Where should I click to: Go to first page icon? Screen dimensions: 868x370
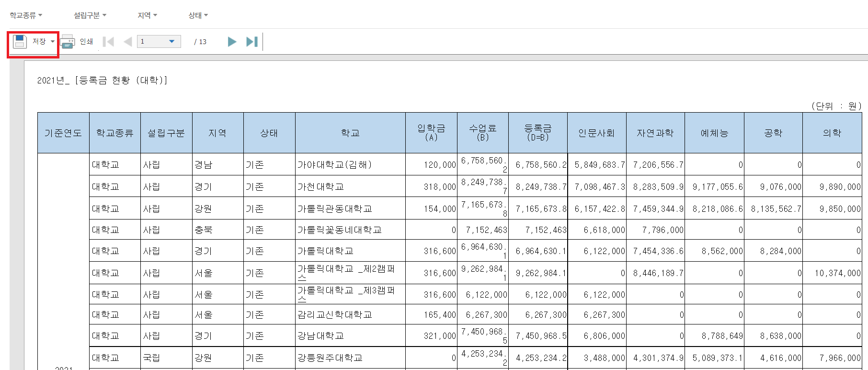click(x=108, y=42)
